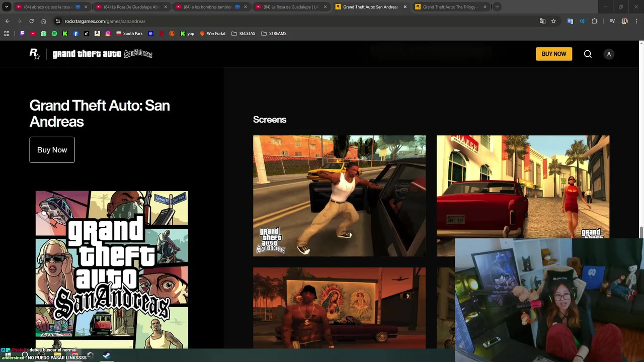Open the Amazon bookmark icon

tap(97, 34)
